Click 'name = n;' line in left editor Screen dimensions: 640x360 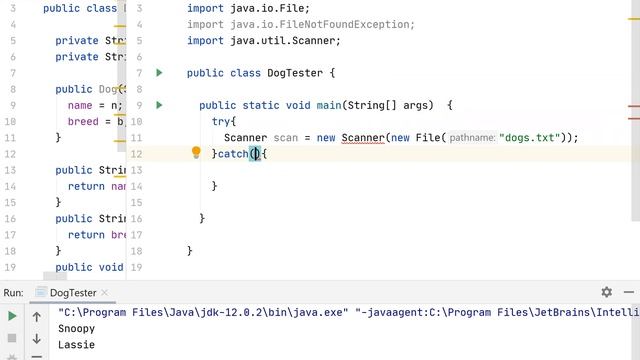coord(95,105)
